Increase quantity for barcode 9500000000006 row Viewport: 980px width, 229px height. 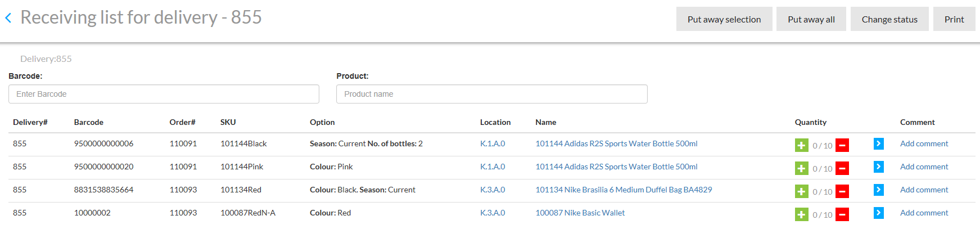pyautogui.click(x=801, y=146)
